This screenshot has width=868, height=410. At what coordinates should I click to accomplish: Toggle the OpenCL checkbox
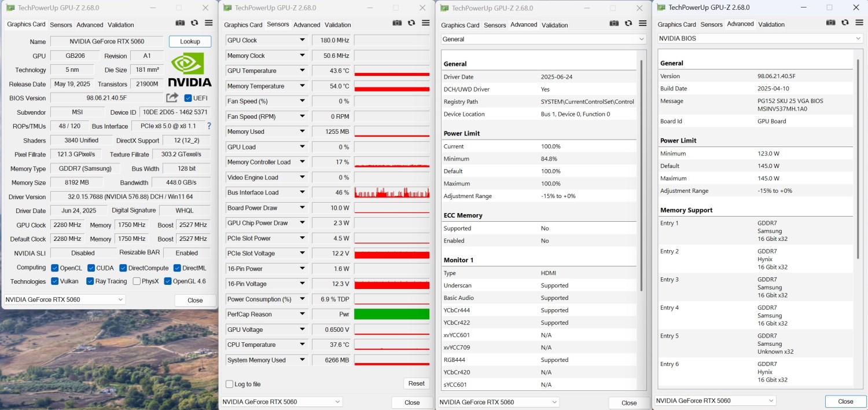(x=54, y=268)
